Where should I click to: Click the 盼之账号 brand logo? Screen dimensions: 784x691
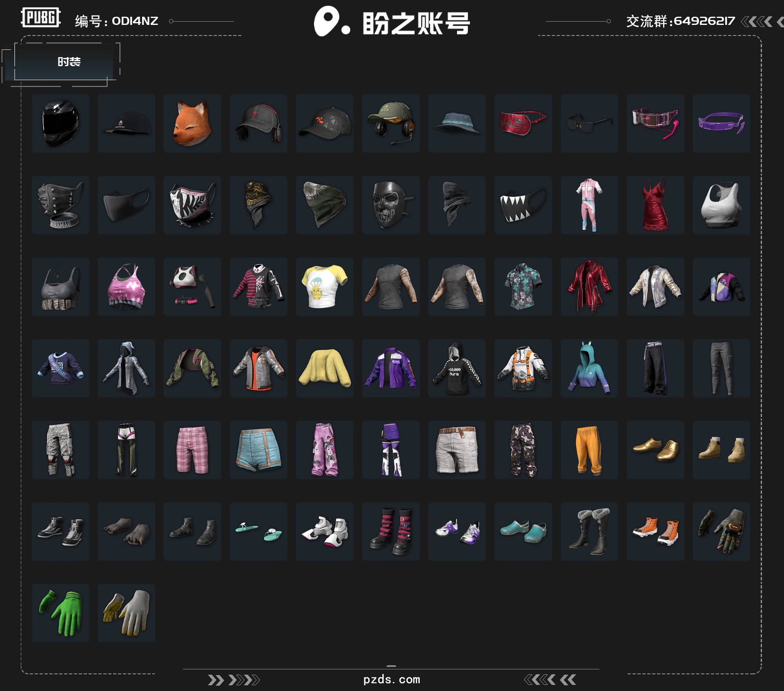pos(392,22)
